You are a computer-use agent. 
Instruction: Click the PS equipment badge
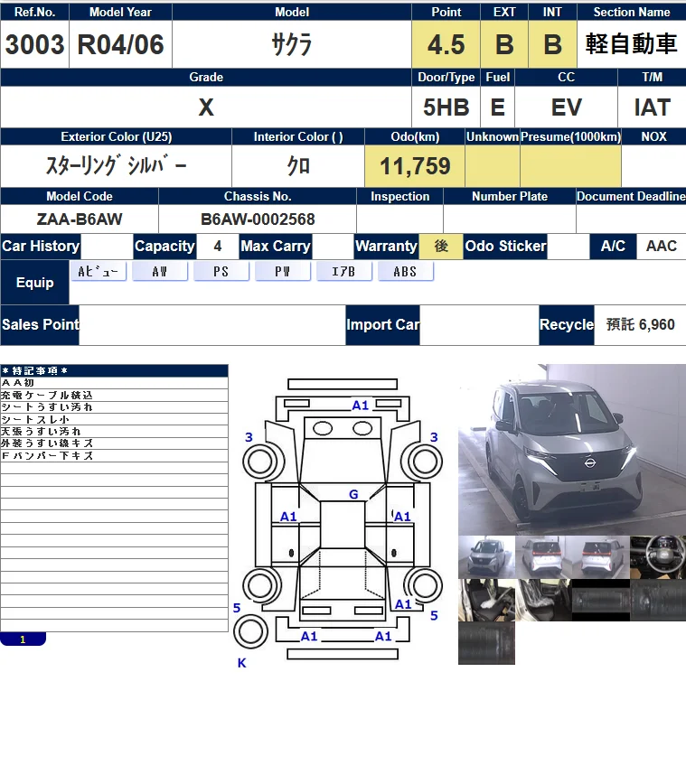(221, 272)
